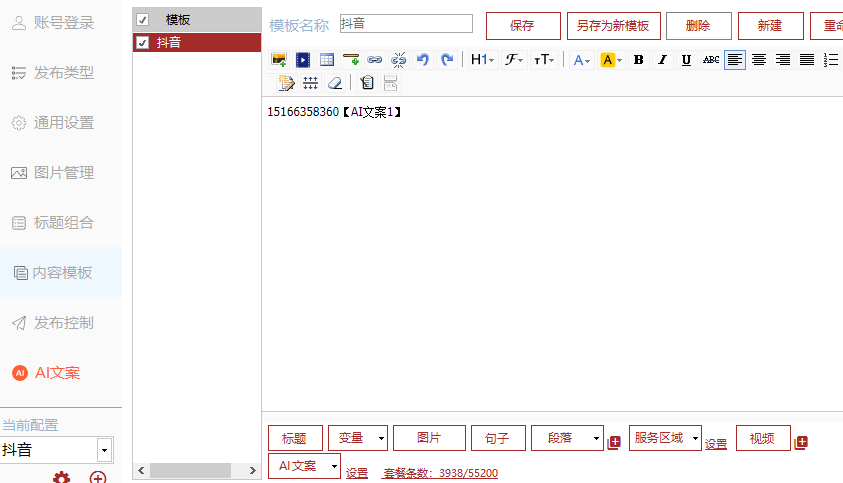The image size is (843, 483).
Task: Open the 当前配置 抖音 combo box
Action: (56, 450)
